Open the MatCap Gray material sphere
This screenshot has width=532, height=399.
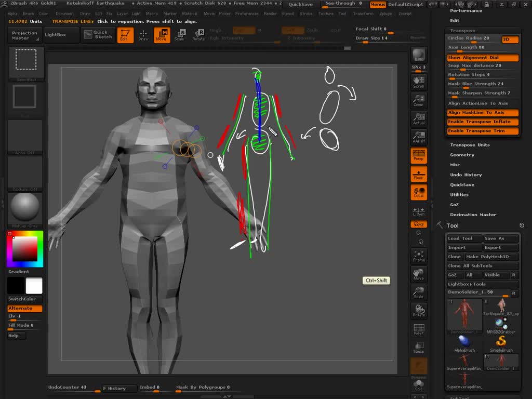click(25, 209)
